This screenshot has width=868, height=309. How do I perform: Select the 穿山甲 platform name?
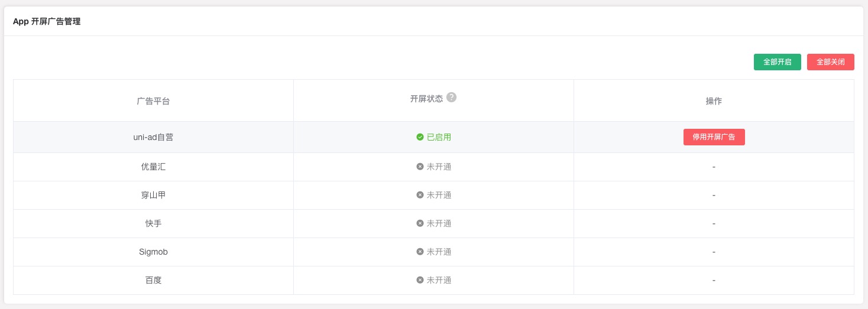[153, 195]
